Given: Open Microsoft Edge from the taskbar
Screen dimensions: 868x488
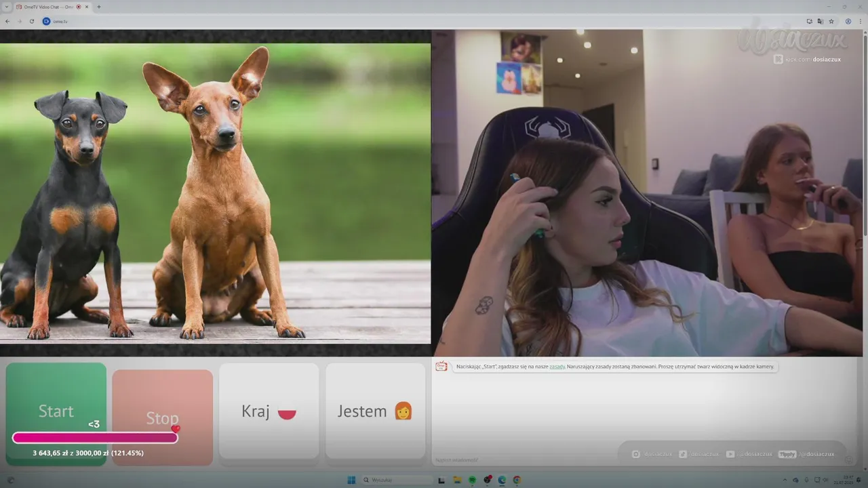Looking at the screenshot, I should [502, 480].
